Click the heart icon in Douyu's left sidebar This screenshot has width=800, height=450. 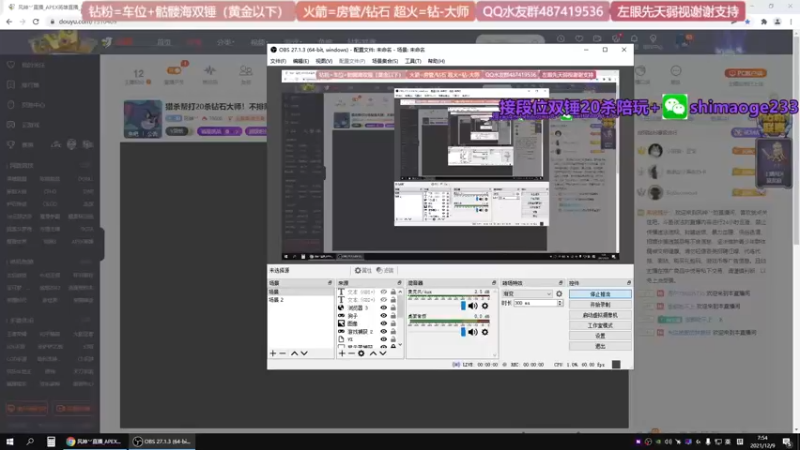[x=11, y=65]
